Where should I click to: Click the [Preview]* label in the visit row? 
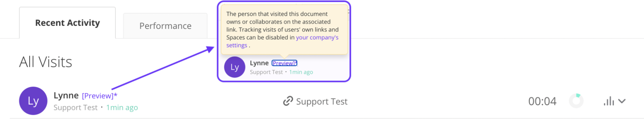[100, 96]
